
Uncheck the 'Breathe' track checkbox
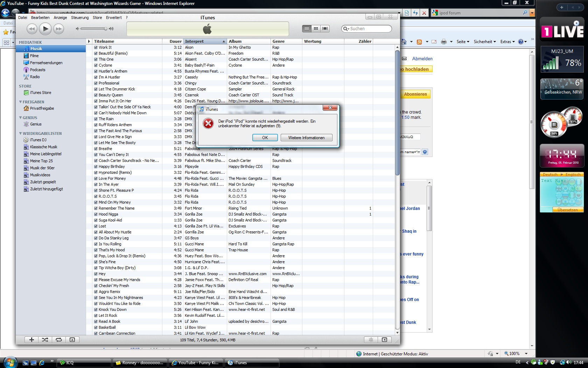click(x=96, y=149)
